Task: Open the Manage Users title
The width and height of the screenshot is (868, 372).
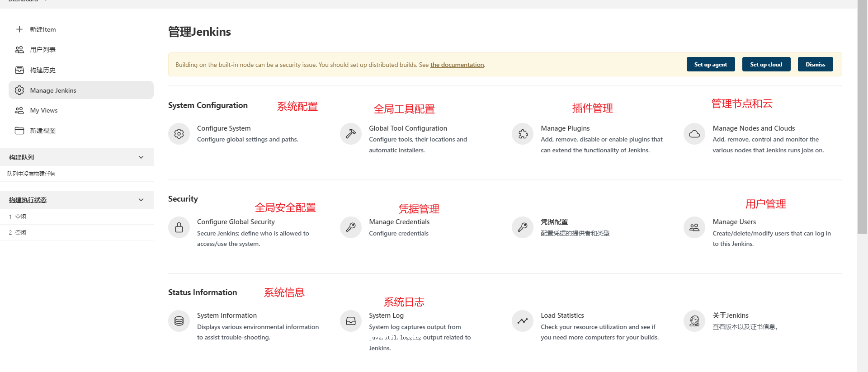Action: 734,222
